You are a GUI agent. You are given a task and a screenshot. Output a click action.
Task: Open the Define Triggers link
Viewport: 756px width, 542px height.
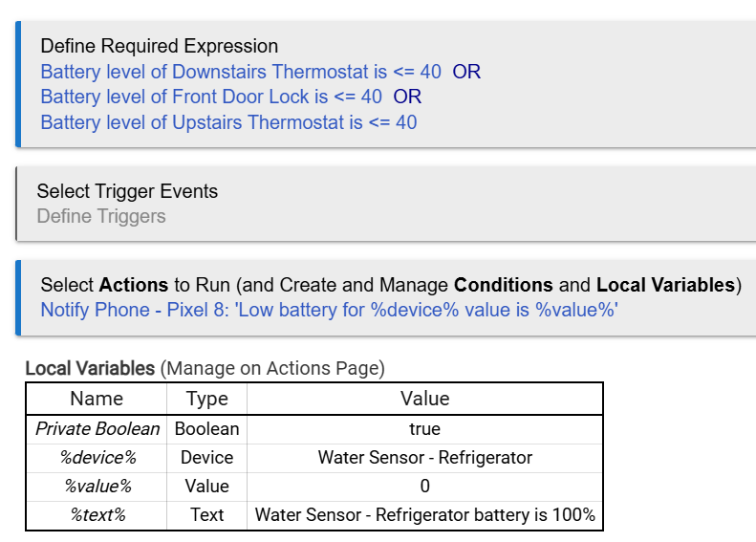coord(101,216)
